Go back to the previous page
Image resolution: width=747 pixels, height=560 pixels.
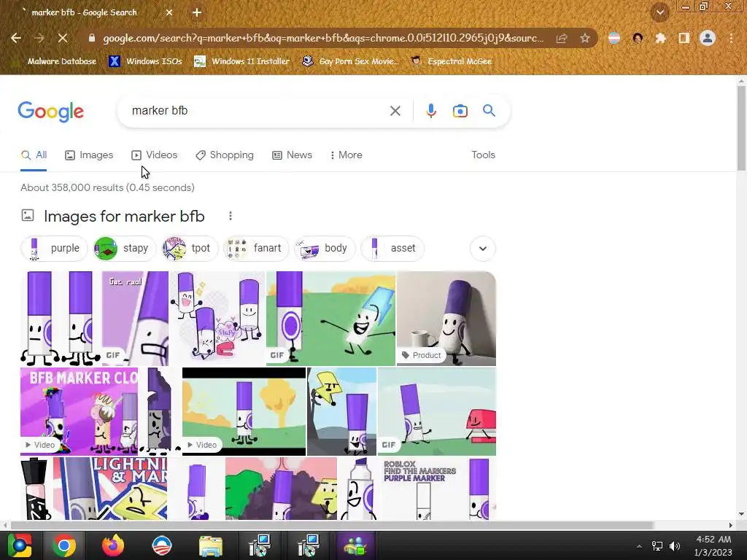[16, 38]
